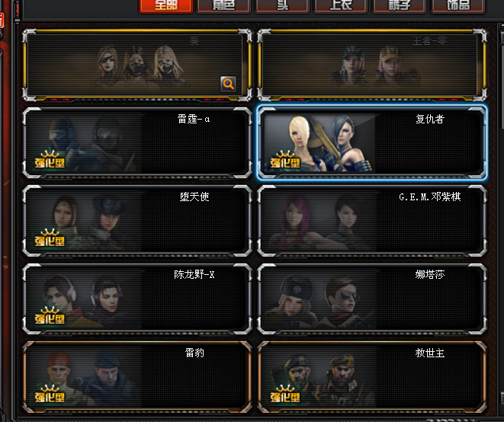Select the G.E.M.邓紫棋 character card
Viewport: 504px width, 422px height.
[x=372, y=221]
